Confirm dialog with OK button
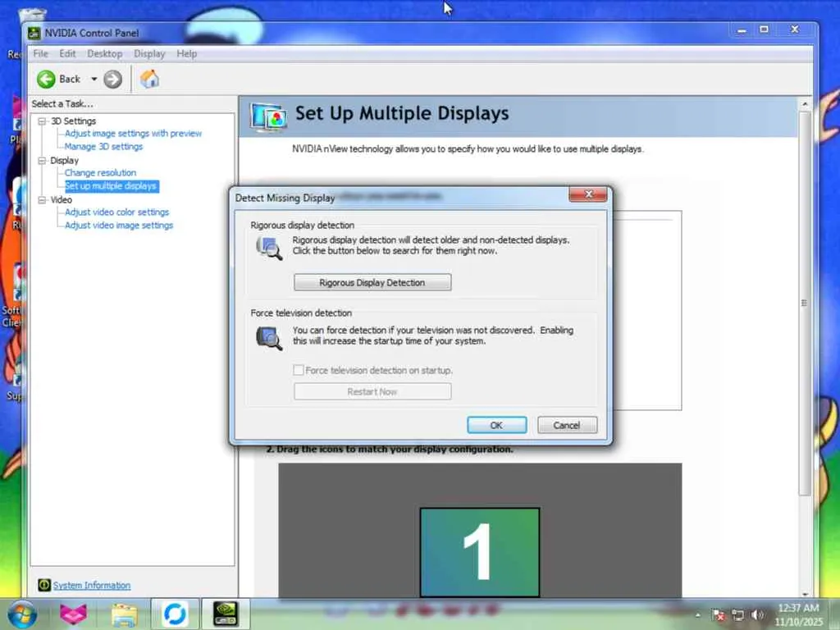Image resolution: width=840 pixels, height=630 pixels. [x=496, y=426]
